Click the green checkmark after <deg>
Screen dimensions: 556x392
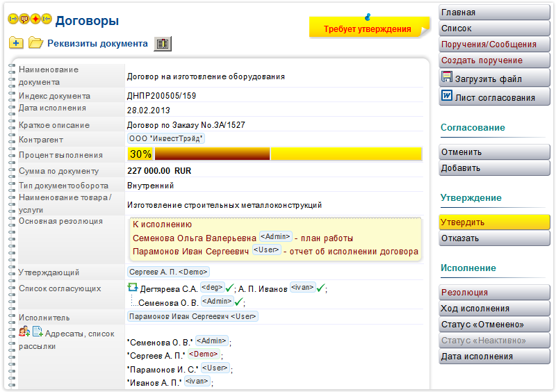[230, 288]
